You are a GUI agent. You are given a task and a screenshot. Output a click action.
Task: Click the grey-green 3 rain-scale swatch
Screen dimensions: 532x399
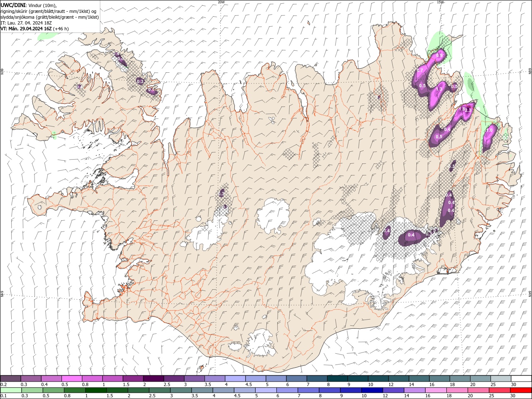pyautogui.click(x=181, y=390)
